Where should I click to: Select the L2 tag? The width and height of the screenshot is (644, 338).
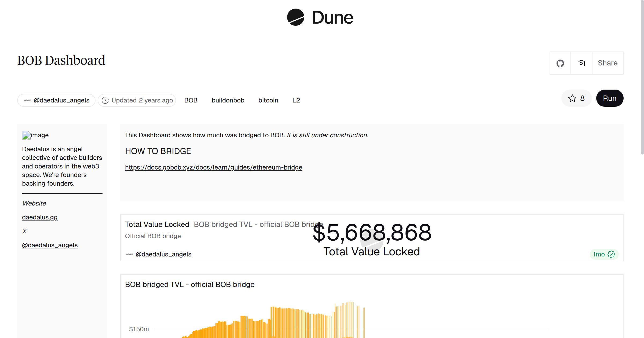click(296, 100)
